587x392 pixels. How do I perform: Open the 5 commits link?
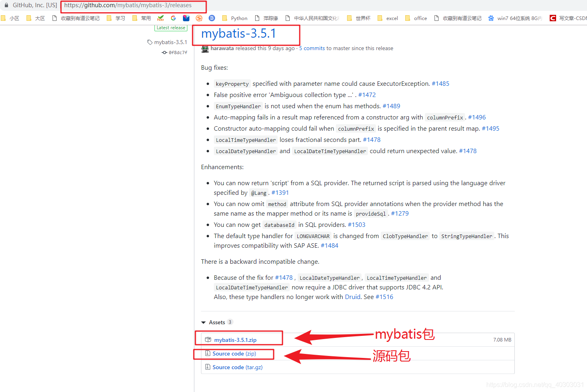[x=312, y=48]
